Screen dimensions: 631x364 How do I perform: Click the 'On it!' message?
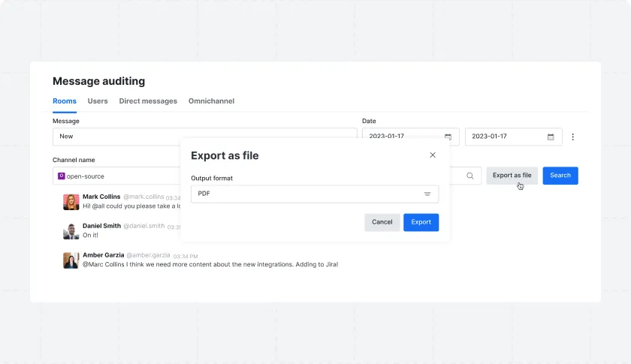click(90, 236)
